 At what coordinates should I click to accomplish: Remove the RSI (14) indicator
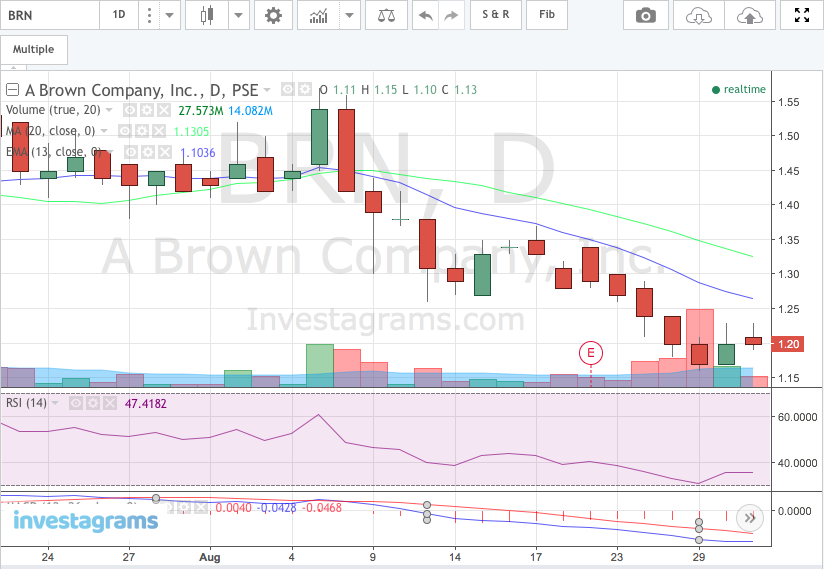pyautogui.click(x=110, y=403)
